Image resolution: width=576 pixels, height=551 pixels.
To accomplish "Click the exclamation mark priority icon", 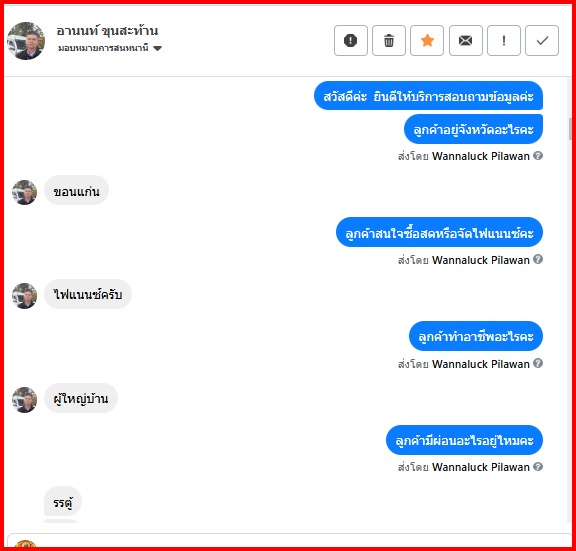I will pyautogui.click(x=504, y=40).
